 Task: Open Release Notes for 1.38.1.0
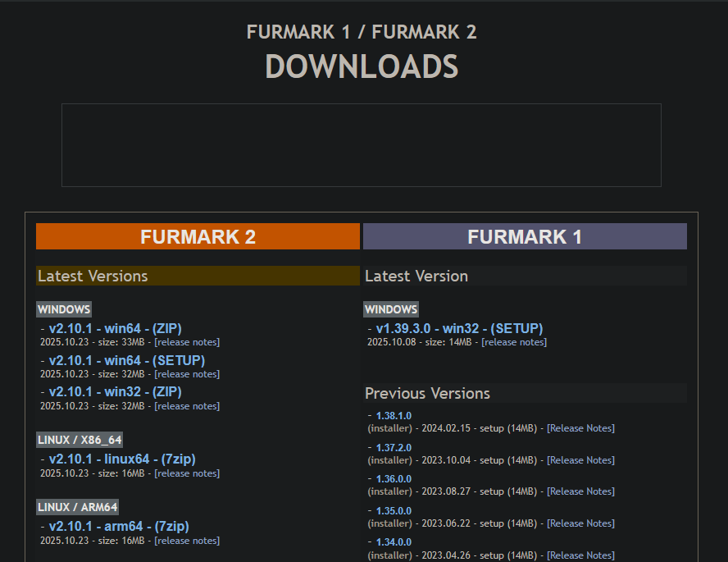point(580,428)
